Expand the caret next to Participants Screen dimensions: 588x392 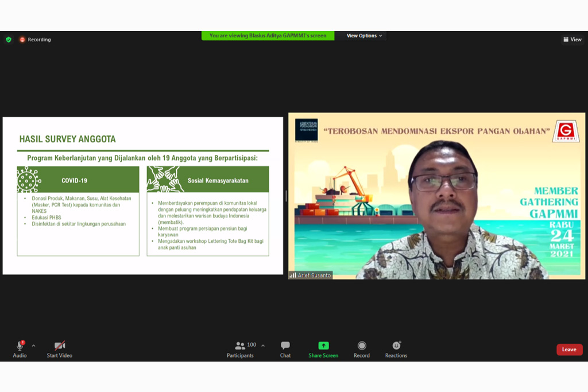pyautogui.click(x=263, y=346)
